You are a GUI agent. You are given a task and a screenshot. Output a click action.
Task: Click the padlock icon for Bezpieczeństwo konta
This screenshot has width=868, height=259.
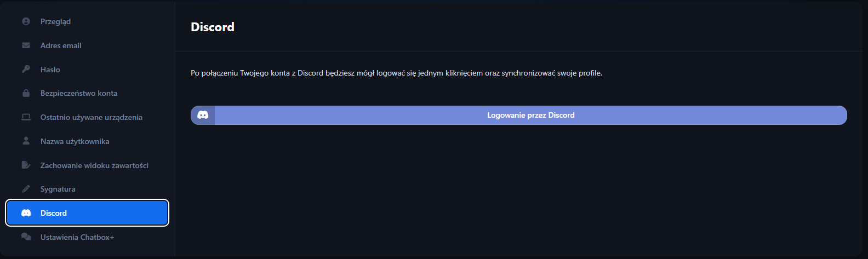click(x=26, y=93)
